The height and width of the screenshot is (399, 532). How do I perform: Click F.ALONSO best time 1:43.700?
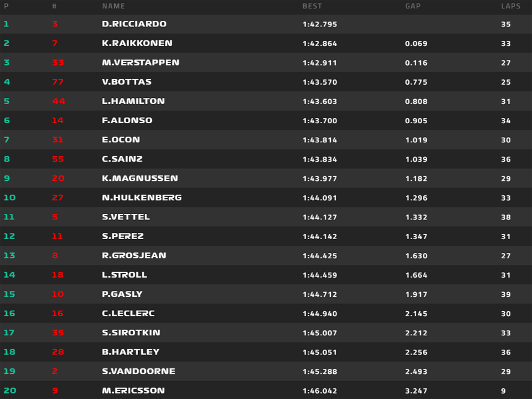[320, 121]
